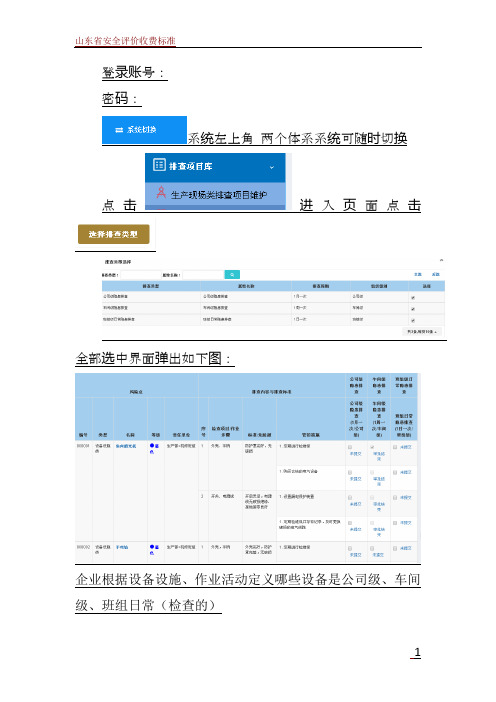Toggle the checked 车间级 checkbox in row 000001's first line
The image size is (496, 702).
pyautogui.click(x=372, y=447)
